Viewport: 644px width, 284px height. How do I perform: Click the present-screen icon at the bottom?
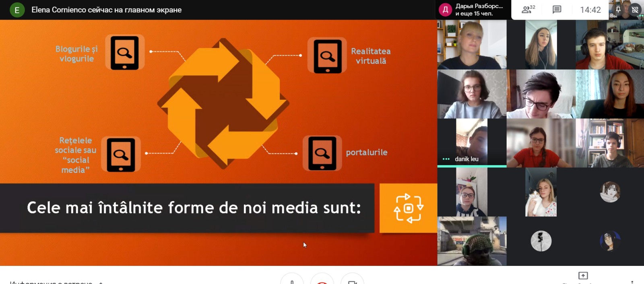583,276
